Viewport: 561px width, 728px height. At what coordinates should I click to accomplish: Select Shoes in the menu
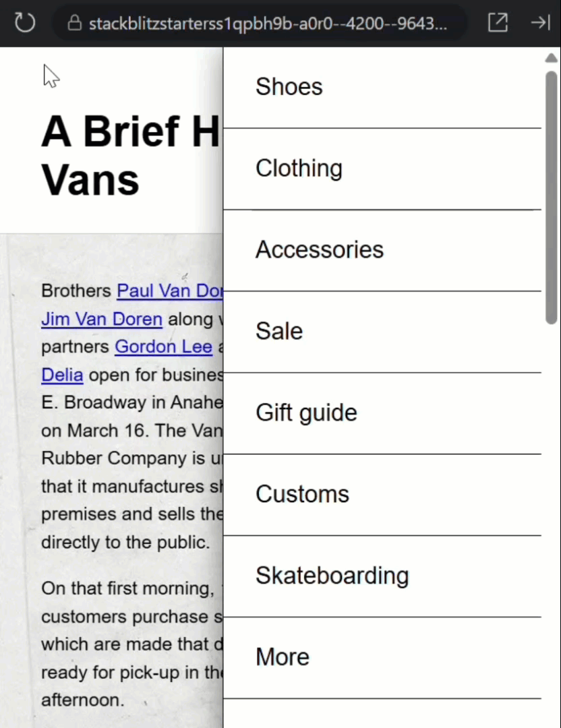click(x=382, y=87)
